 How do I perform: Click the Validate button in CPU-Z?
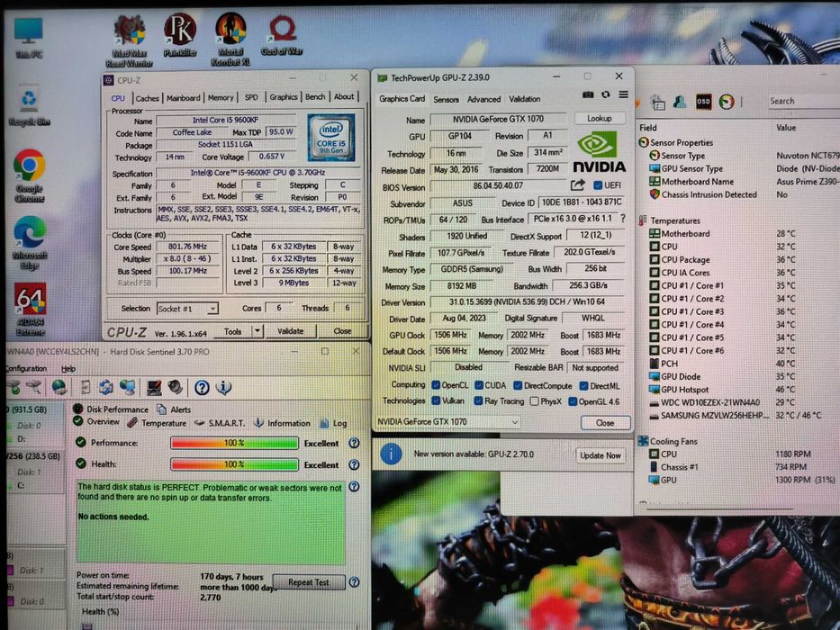(x=290, y=331)
